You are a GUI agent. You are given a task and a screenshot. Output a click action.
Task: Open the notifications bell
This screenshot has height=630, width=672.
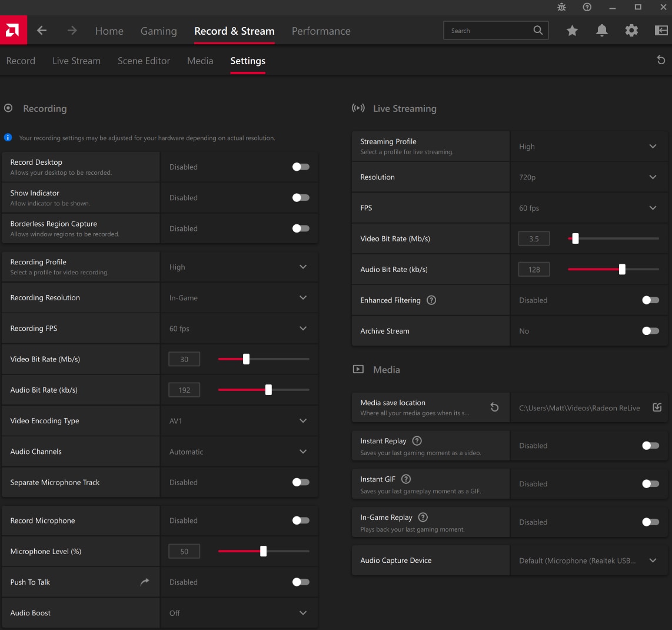tap(602, 30)
